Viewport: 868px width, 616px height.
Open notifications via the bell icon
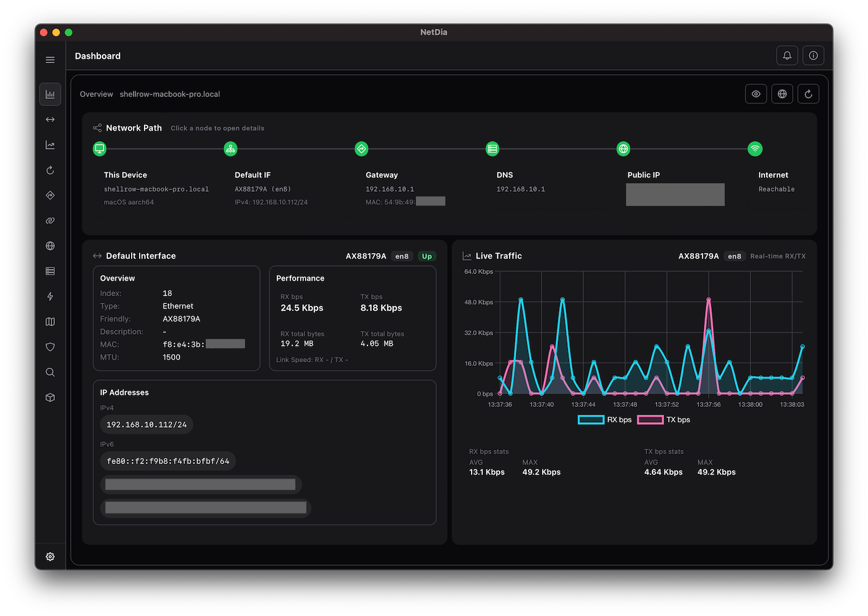(x=787, y=55)
